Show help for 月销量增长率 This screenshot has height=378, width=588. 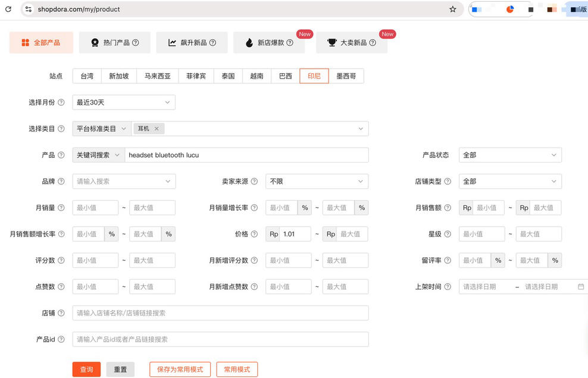pyautogui.click(x=254, y=208)
